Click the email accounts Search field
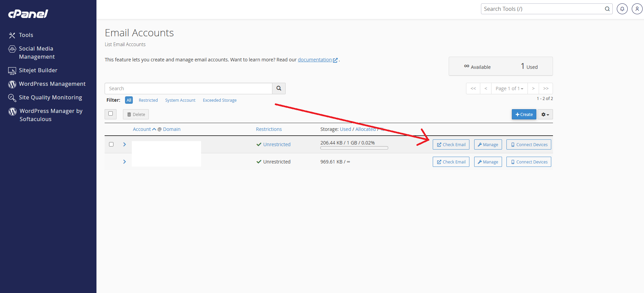The image size is (644, 293). click(189, 89)
